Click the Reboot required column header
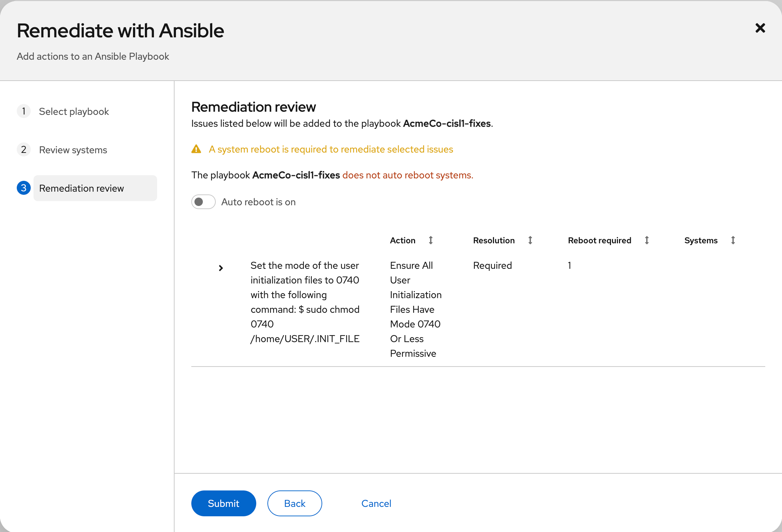This screenshot has width=782, height=532. pyautogui.click(x=599, y=240)
